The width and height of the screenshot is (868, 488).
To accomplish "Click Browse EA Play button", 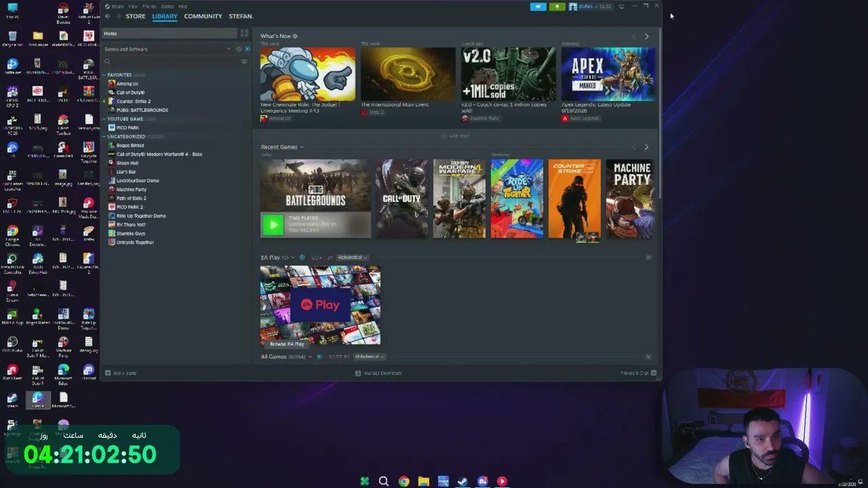I will (287, 344).
